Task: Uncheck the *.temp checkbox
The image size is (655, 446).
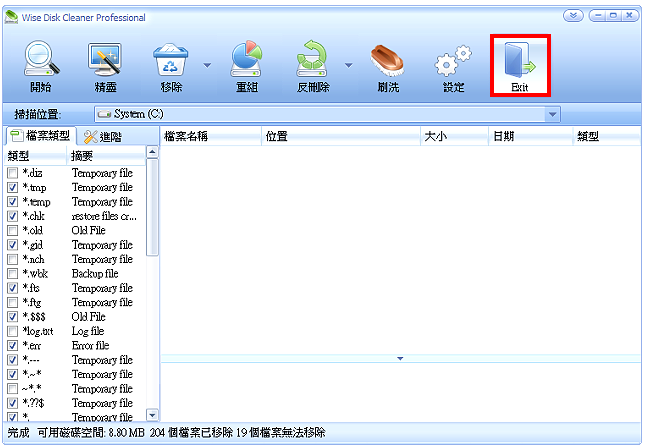Action: (x=13, y=201)
